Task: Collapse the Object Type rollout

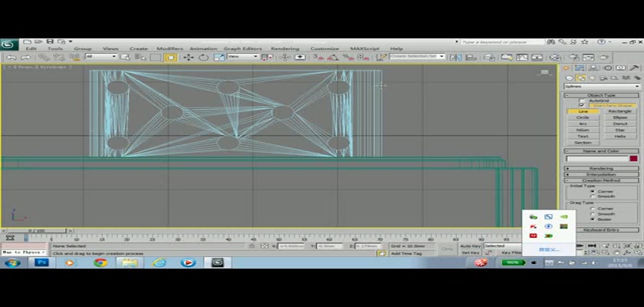Action: tap(602, 95)
